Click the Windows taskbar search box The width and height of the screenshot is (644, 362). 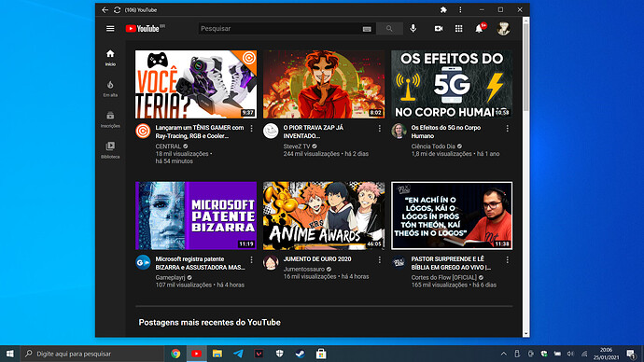click(x=92, y=354)
